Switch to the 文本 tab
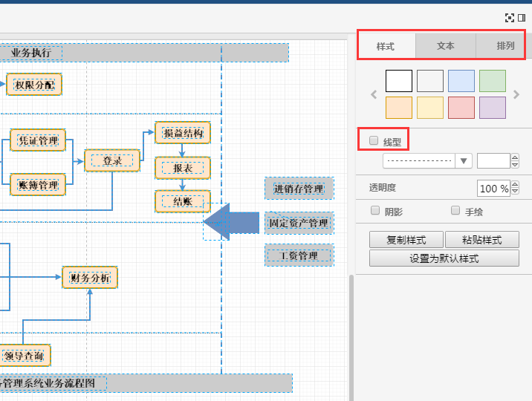The image size is (532, 401). tap(446, 46)
